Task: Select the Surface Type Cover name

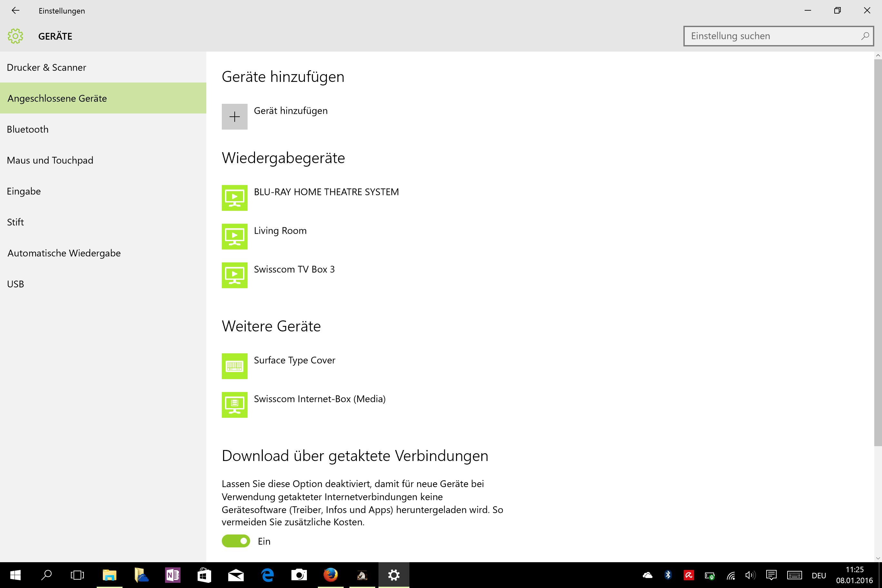Action: 294,360
